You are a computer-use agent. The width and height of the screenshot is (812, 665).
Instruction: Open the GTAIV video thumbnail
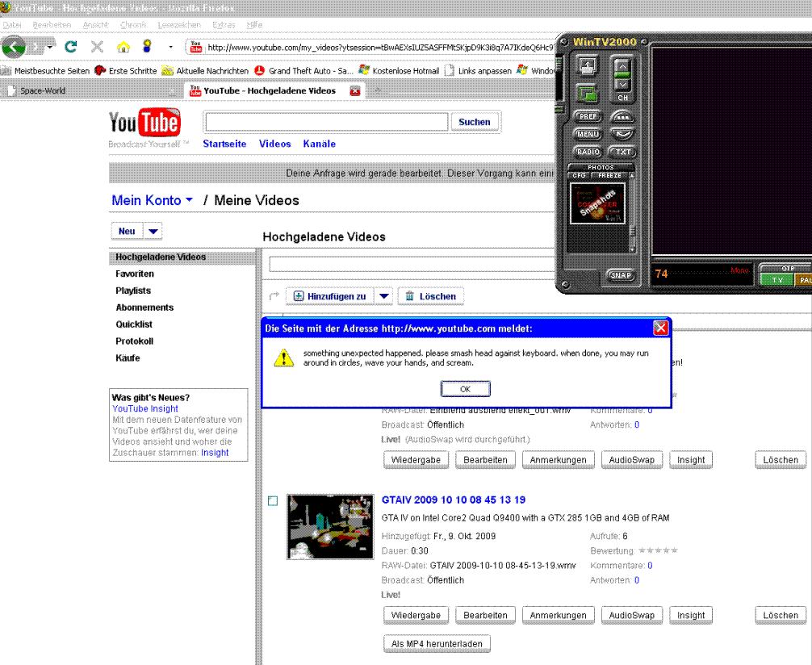[x=330, y=526]
